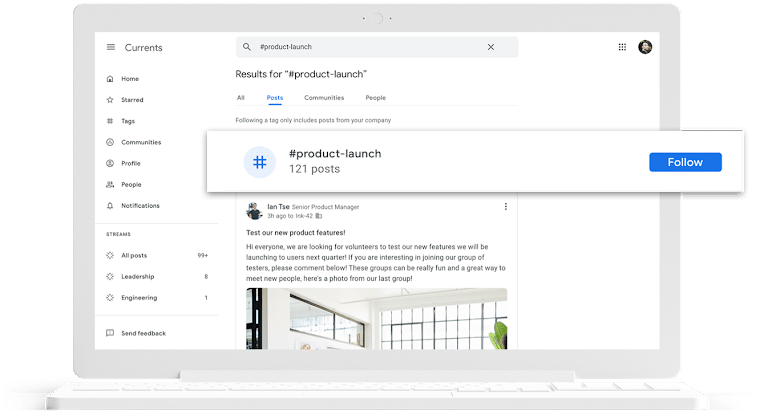Open Ian Tse's name link
Image resolution: width=768 pixels, height=415 pixels.
(x=278, y=207)
